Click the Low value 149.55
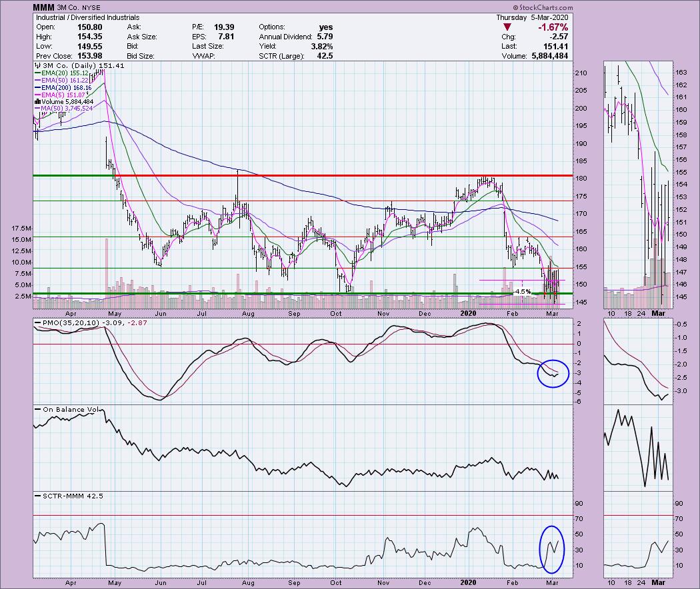The image size is (700, 589). click(x=90, y=47)
